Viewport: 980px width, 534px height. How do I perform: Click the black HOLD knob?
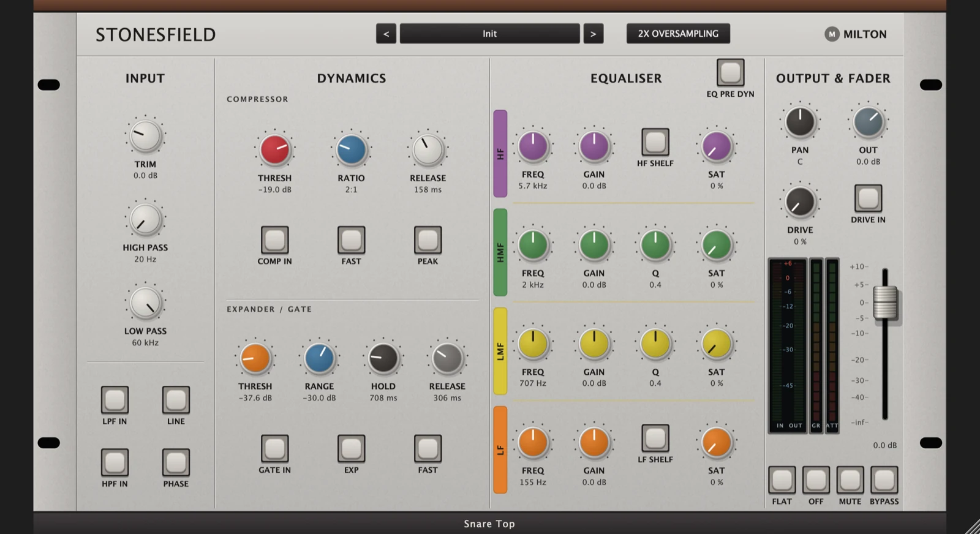(383, 358)
